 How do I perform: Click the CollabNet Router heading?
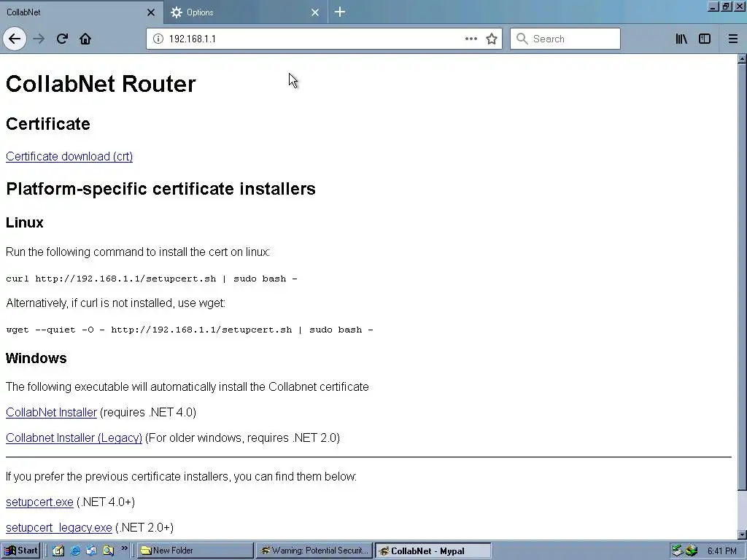point(101,84)
